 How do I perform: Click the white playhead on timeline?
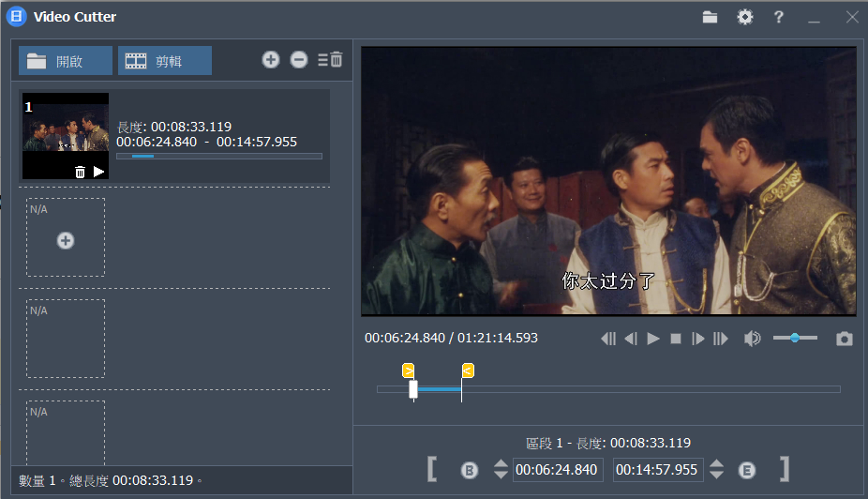tap(413, 389)
